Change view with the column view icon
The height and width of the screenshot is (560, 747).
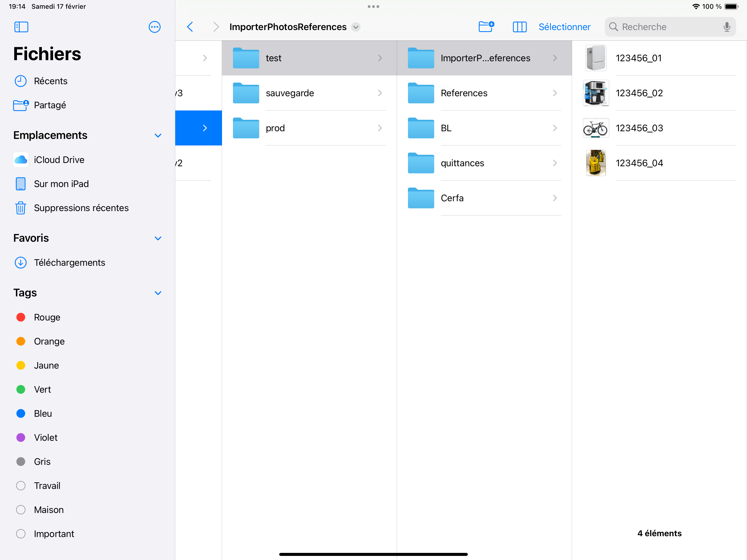[520, 27]
